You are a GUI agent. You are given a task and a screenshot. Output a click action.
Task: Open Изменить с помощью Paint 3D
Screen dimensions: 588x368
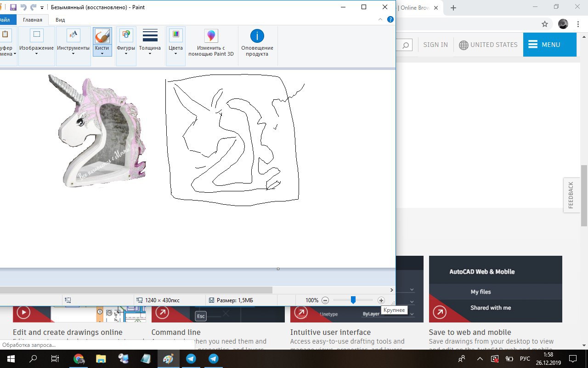211,42
